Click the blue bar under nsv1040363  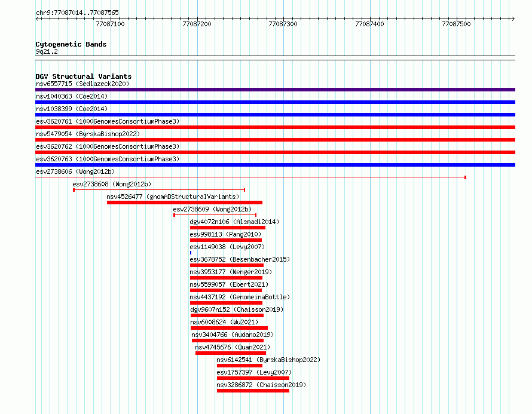[x=275, y=102]
